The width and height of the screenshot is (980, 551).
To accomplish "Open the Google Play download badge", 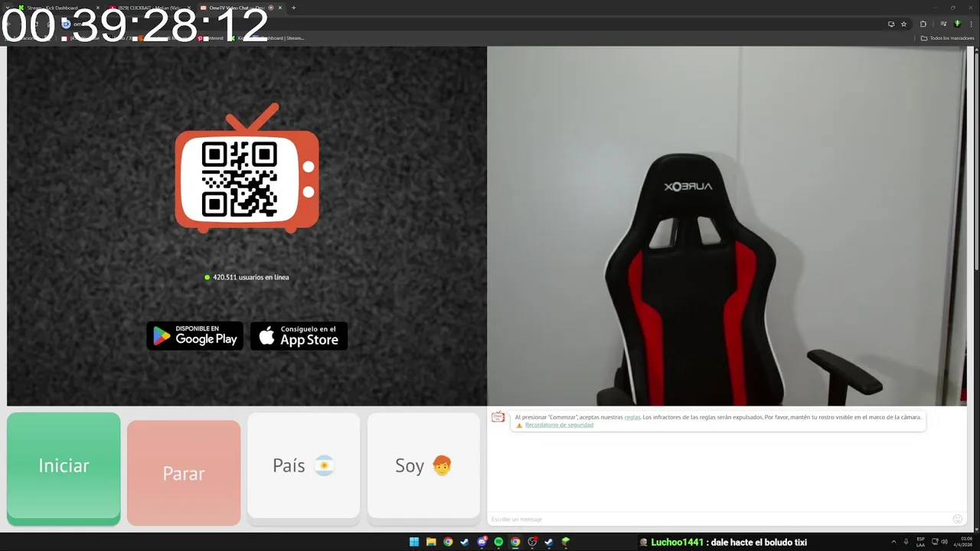I will pyautogui.click(x=195, y=336).
